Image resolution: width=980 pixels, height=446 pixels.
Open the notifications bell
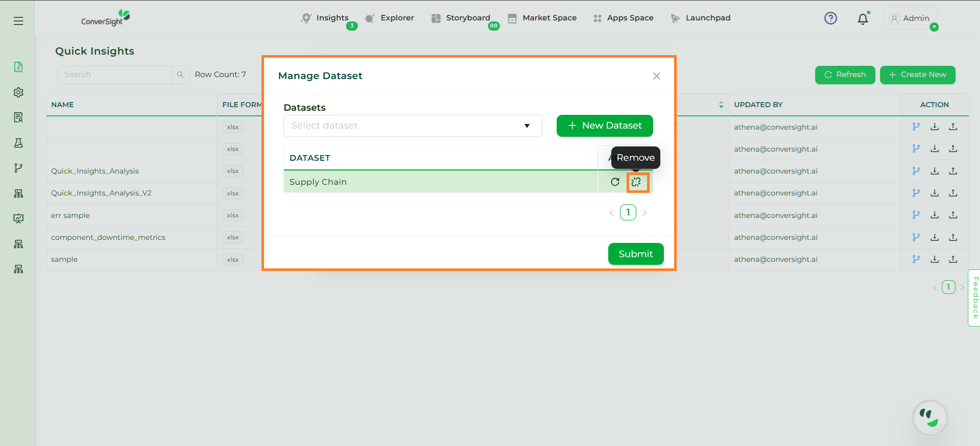[863, 19]
